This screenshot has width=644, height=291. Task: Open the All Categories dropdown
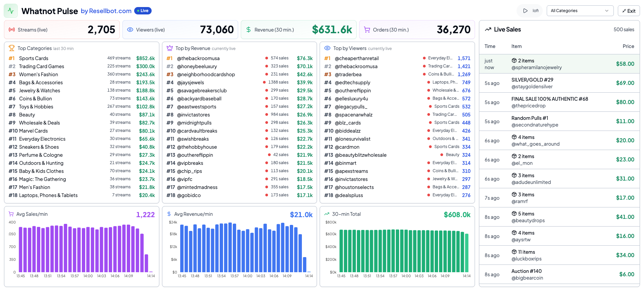[580, 11]
